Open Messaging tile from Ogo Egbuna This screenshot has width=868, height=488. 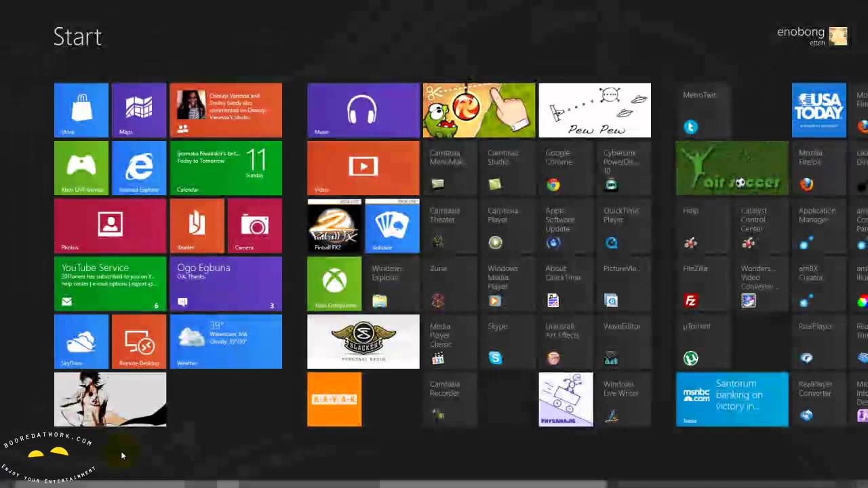click(226, 284)
